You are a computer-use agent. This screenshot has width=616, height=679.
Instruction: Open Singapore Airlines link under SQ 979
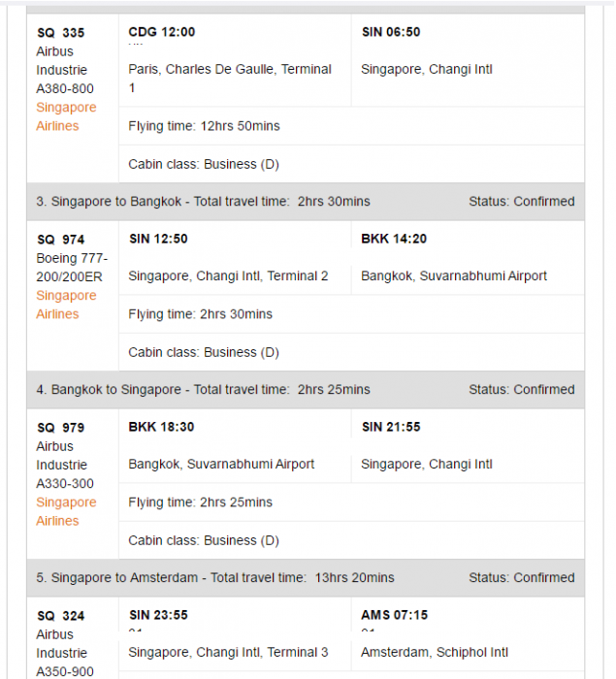pyautogui.click(x=66, y=511)
